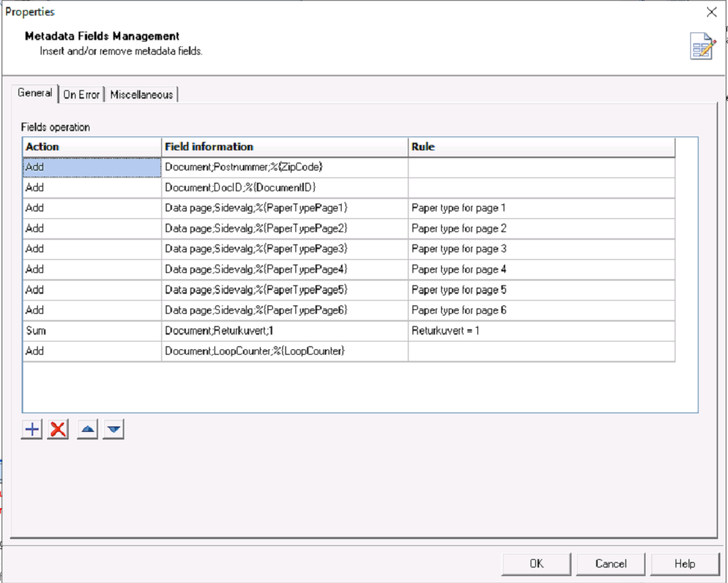
Task: Open the Miscellaneous tab
Action: 142,95
